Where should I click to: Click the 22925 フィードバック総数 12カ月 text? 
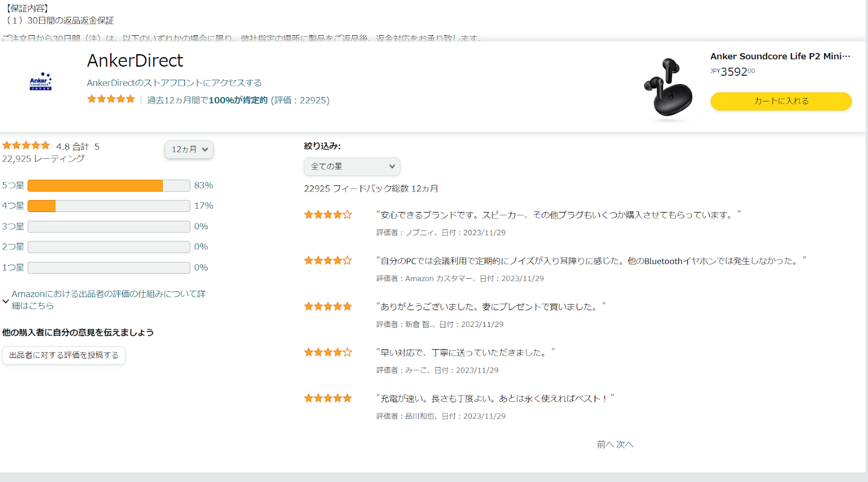point(371,189)
